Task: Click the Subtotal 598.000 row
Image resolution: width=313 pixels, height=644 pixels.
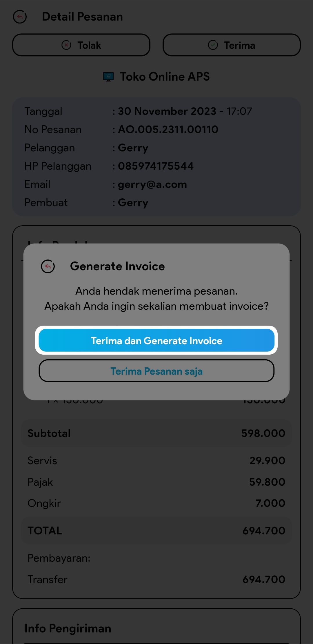Action: click(x=156, y=433)
